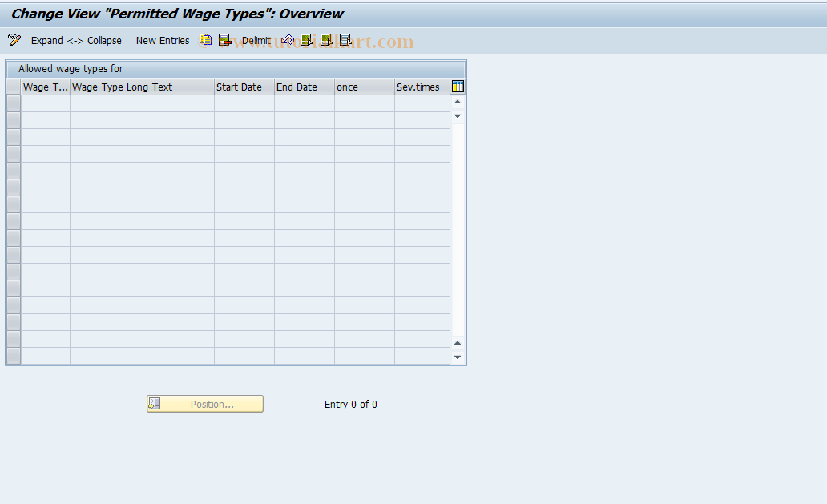This screenshot has height=504, width=827.
Task: Click the Delete row icon
Action: [225, 40]
